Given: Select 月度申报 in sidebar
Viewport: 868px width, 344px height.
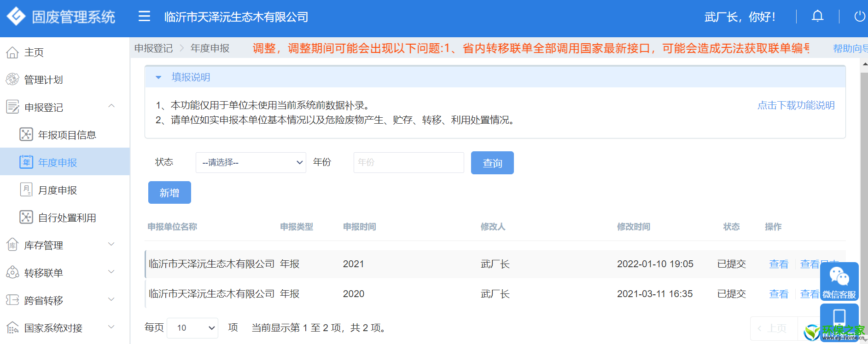Looking at the screenshot, I should [58, 190].
